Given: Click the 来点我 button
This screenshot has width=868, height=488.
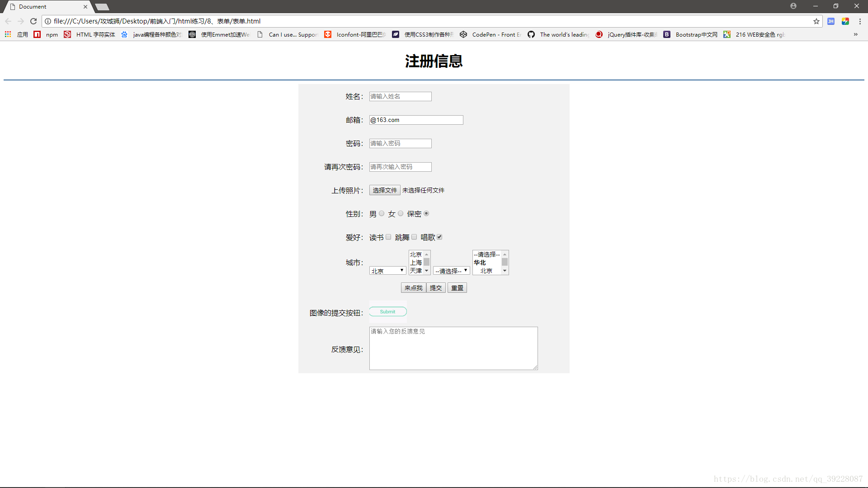Looking at the screenshot, I should 413,288.
